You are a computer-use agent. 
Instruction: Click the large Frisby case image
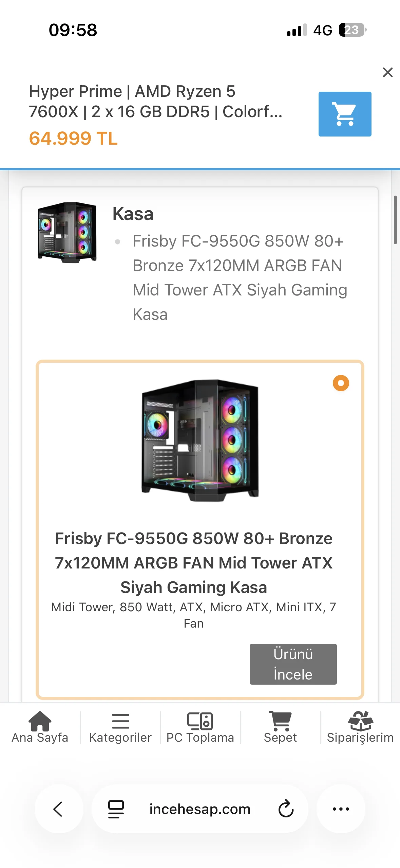click(200, 440)
